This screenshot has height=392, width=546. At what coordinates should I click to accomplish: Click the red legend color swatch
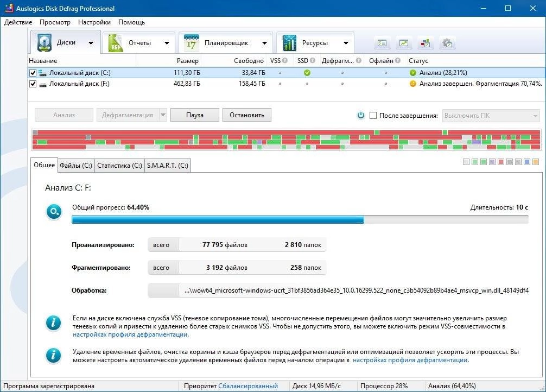(501, 162)
